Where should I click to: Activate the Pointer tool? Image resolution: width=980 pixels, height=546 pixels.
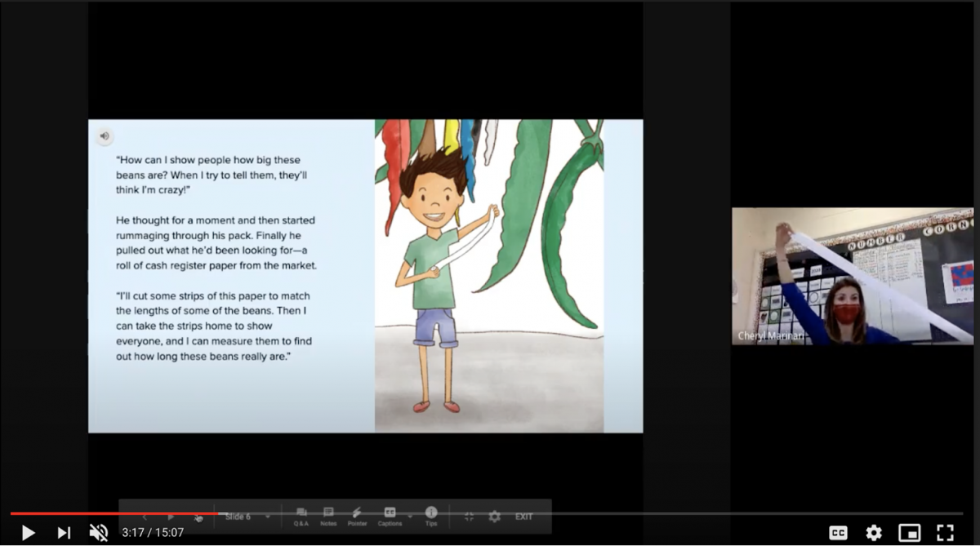click(x=357, y=517)
